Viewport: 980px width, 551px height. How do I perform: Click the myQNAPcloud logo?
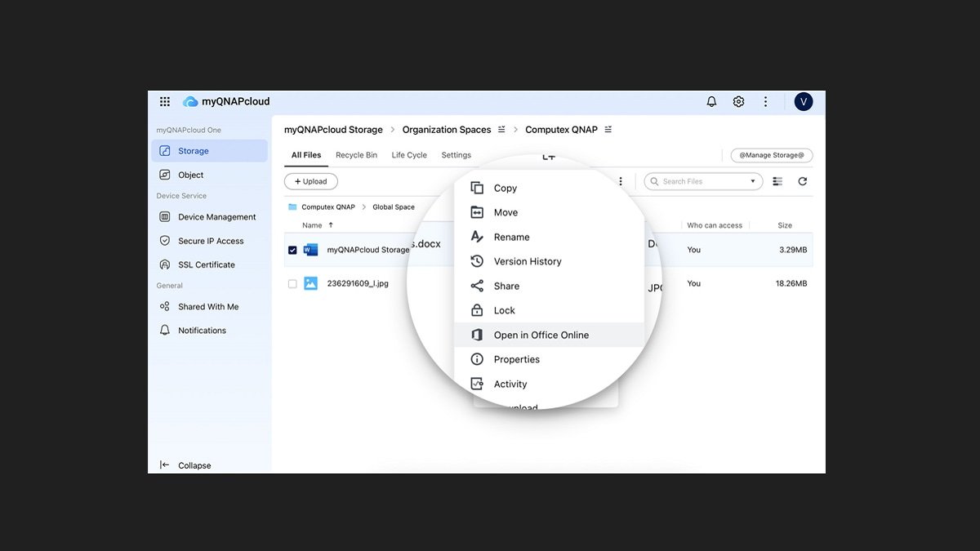pos(226,102)
